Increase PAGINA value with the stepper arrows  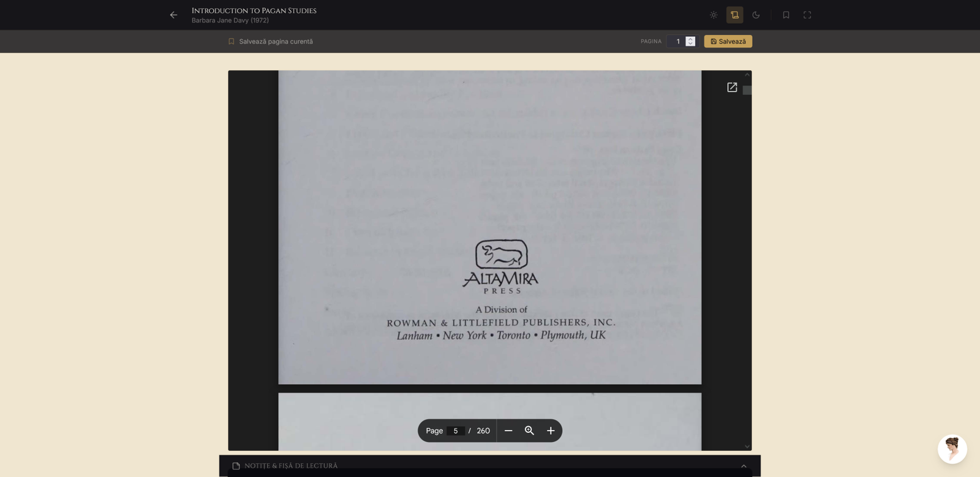pos(690,39)
